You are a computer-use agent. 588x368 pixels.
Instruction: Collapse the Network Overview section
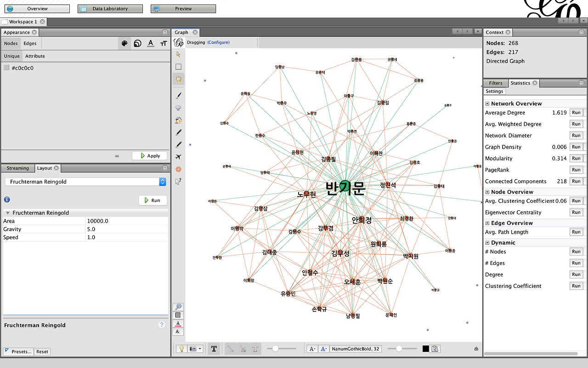click(487, 103)
